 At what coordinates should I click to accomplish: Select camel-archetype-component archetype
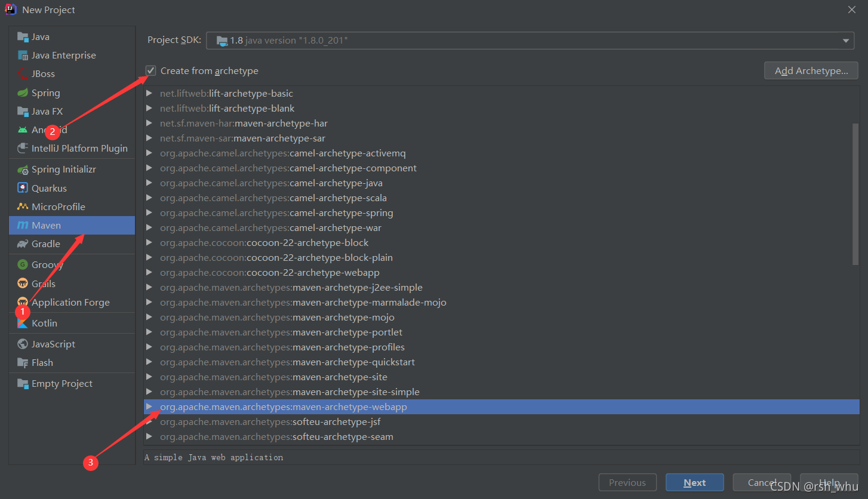click(x=501, y=168)
